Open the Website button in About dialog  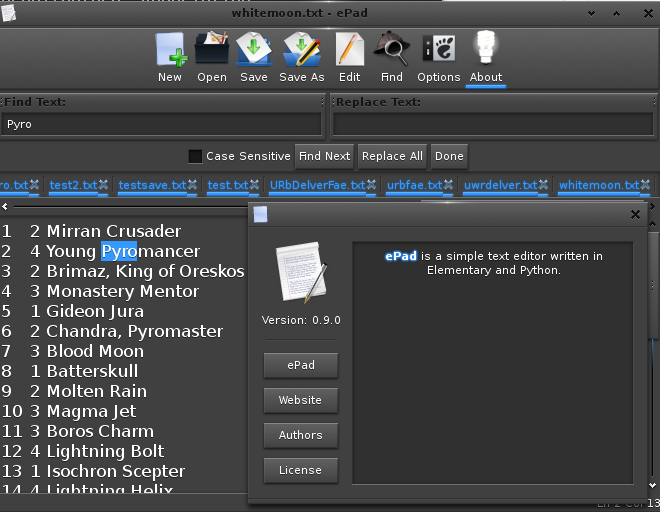[301, 400]
